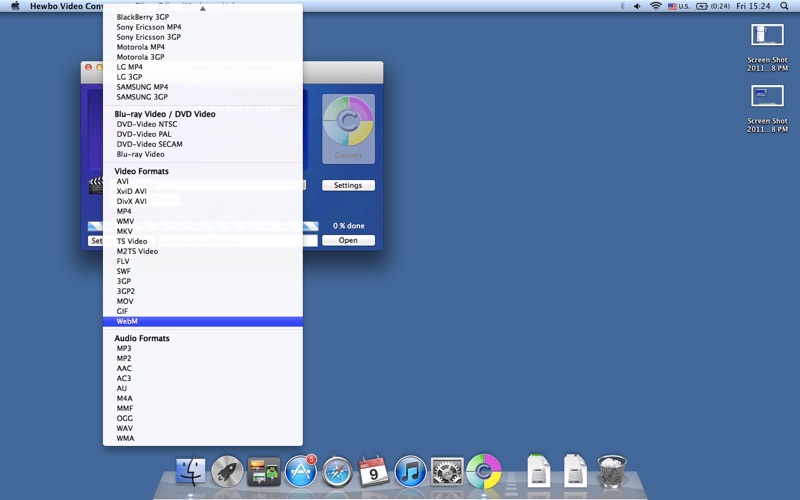Screen dimensions: 800x500
Task: Launch Safari from the dock
Action: [337, 471]
